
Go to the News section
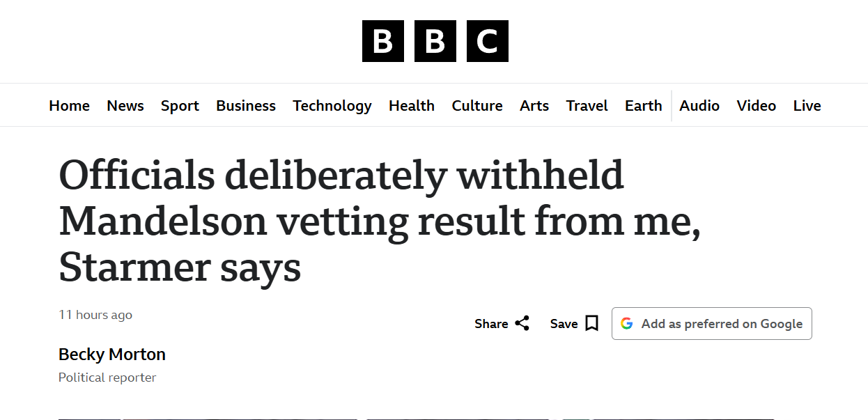(x=125, y=106)
